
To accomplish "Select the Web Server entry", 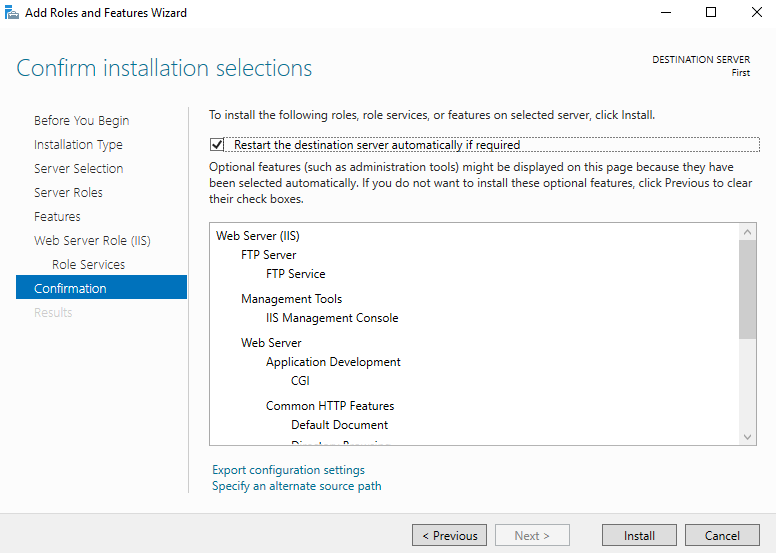I will [271, 343].
